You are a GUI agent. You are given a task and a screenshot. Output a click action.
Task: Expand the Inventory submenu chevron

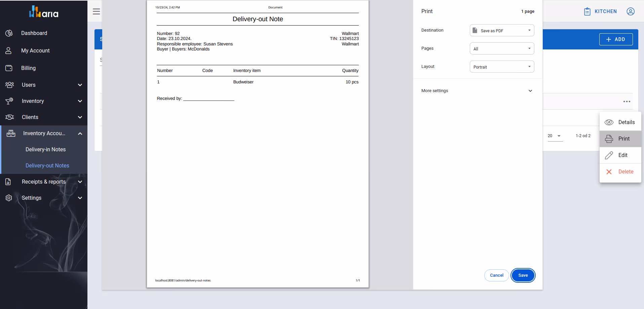coord(80,101)
